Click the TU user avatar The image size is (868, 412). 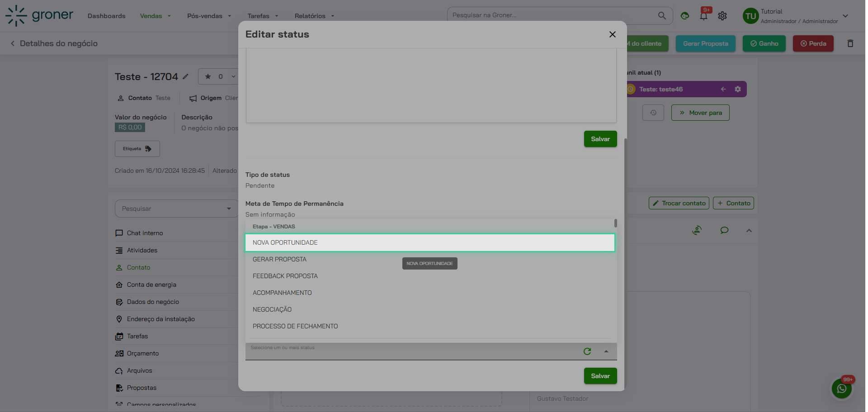click(x=750, y=16)
